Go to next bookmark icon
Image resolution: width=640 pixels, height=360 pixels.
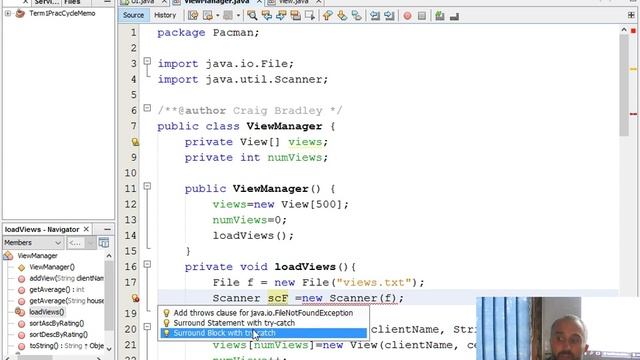pyautogui.click(x=342, y=16)
